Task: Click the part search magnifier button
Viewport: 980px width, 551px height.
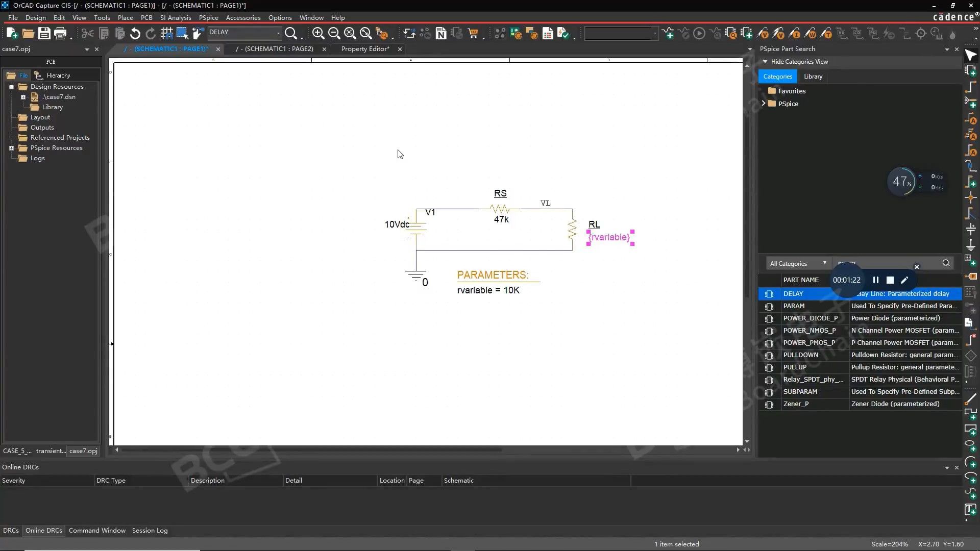Action: (946, 263)
